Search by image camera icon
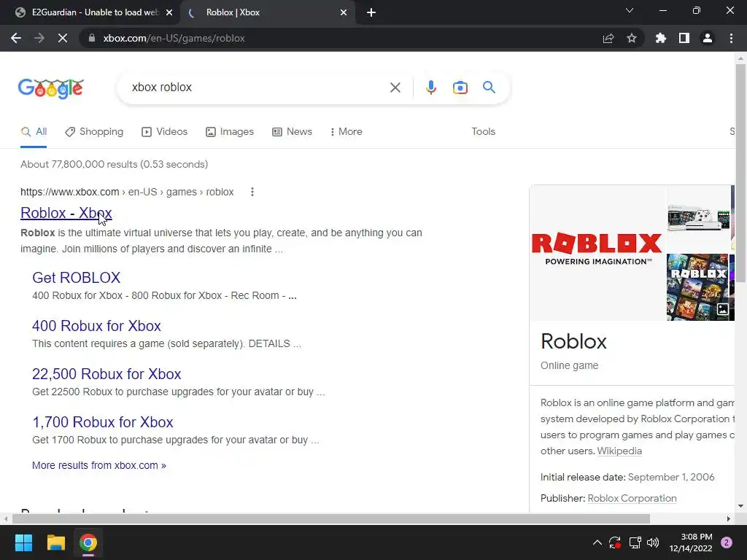747x560 pixels. click(x=460, y=87)
